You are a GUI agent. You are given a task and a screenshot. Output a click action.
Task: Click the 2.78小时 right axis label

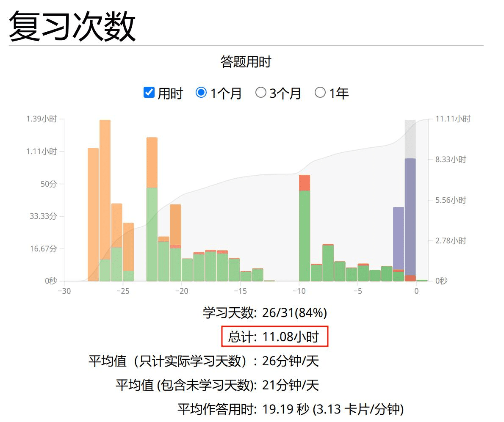point(451,240)
